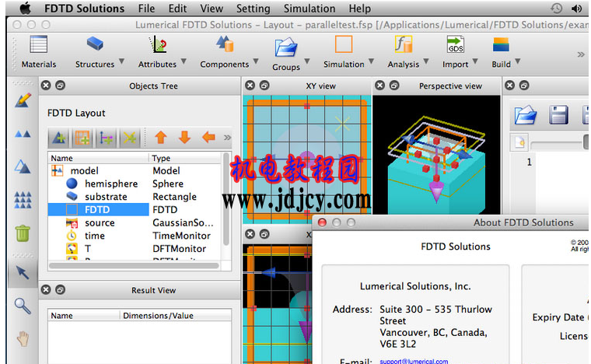Select the magnifier zoom tool
This screenshot has width=591, height=364.
tap(23, 306)
